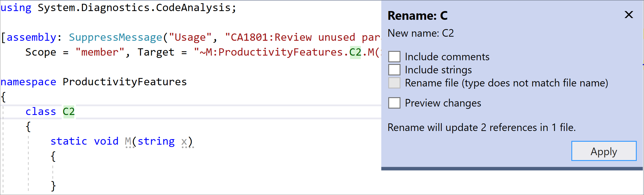The width and height of the screenshot is (644, 195).
Task: Click the class keyword
Action: point(41,112)
